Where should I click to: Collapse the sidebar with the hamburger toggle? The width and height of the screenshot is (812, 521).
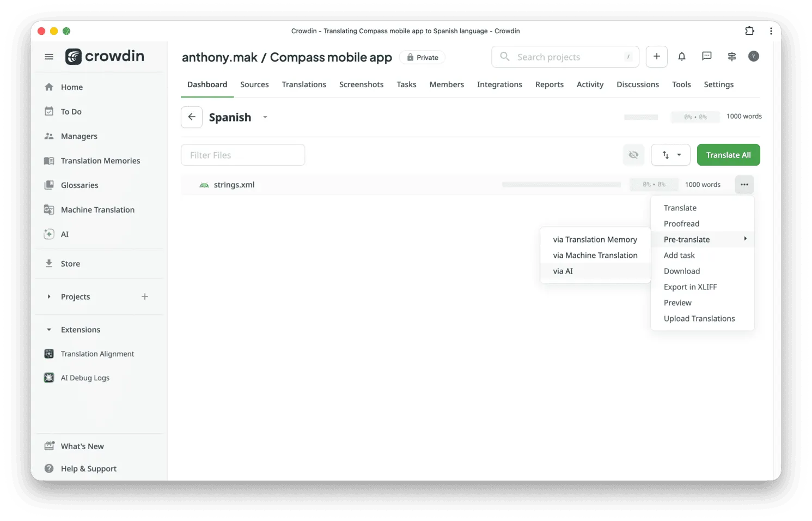click(x=48, y=56)
